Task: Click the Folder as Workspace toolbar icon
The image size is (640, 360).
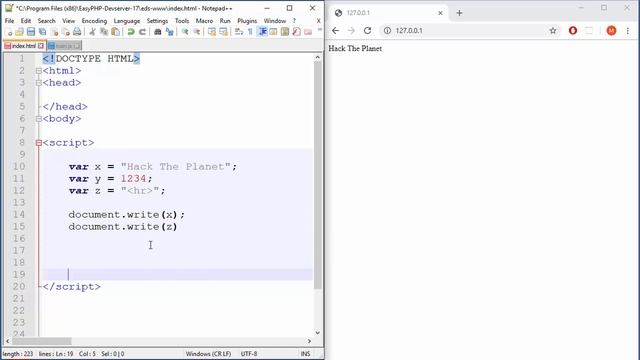Action: point(308,32)
